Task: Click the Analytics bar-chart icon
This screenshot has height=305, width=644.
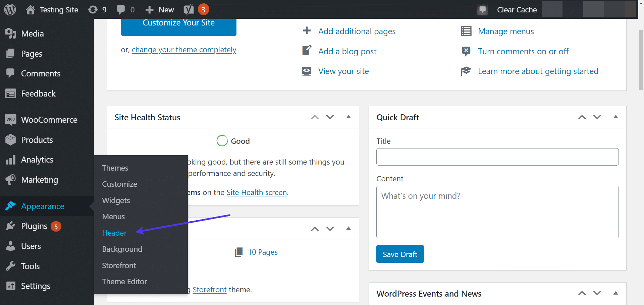Action: point(10,160)
